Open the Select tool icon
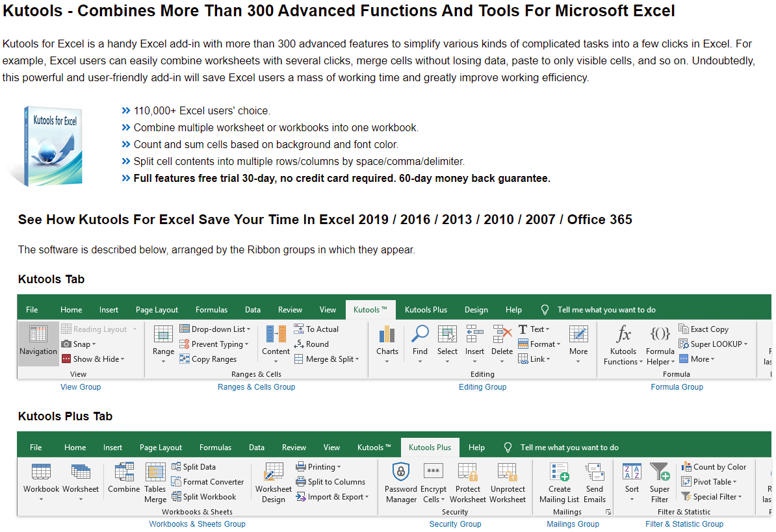Viewport: 776px width, 532px height. (x=447, y=335)
